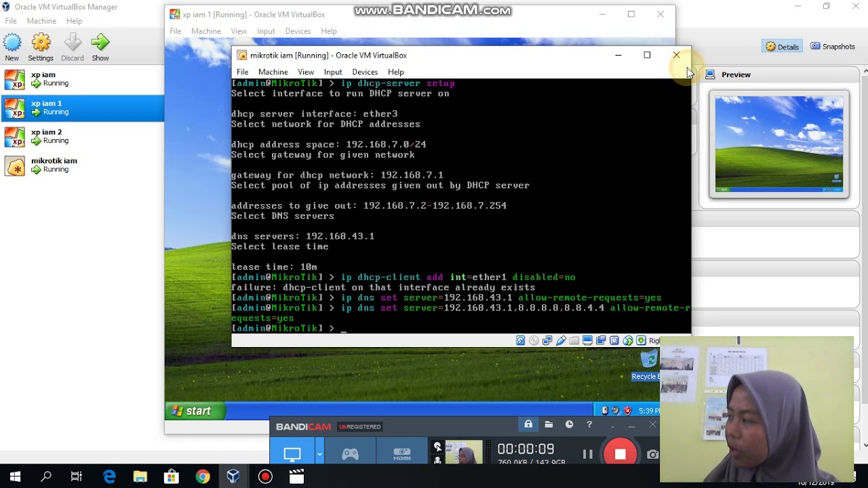This screenshot has width=868, height=488.
Task: Open File menu in mikrotik iam window
Action: (x=242, y=72)
